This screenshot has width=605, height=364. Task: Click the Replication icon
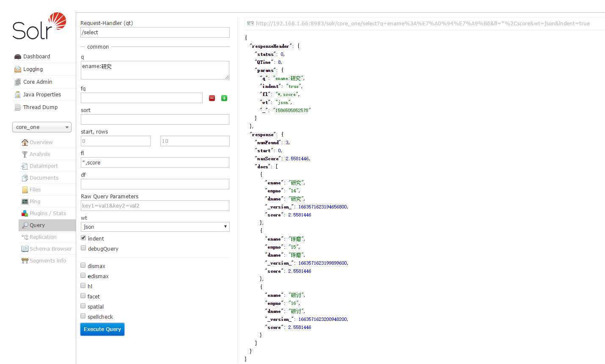(x=25, y=237)
